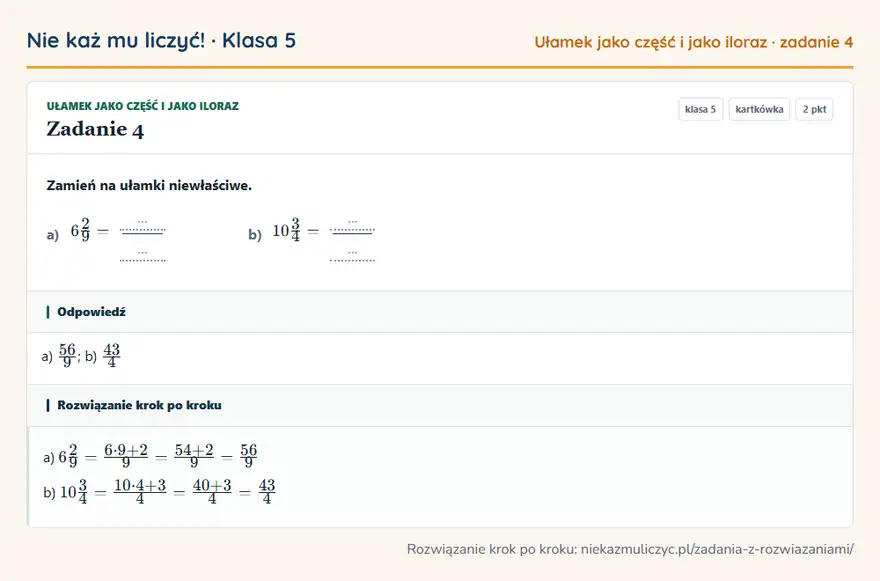Viewport: 880px width, 581px height.
Task: Click the 'Nie każ mu liczyć! · Klasa 5' header title
Action: point(161,41)
